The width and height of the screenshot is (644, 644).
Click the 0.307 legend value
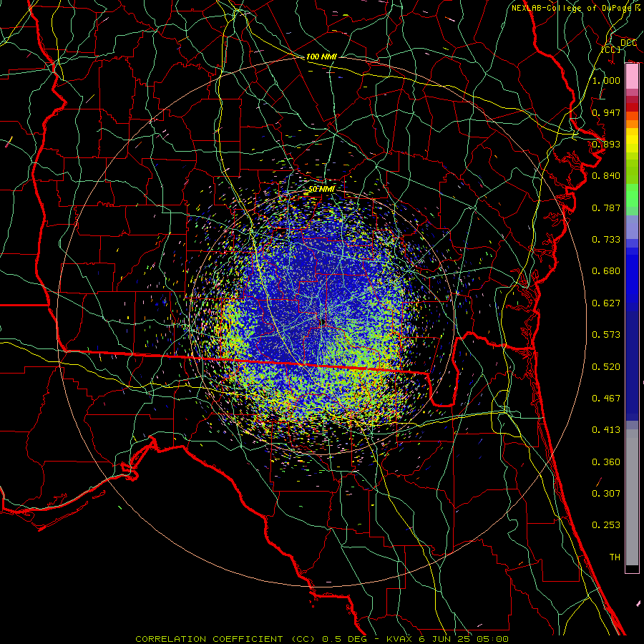point(606,494)
